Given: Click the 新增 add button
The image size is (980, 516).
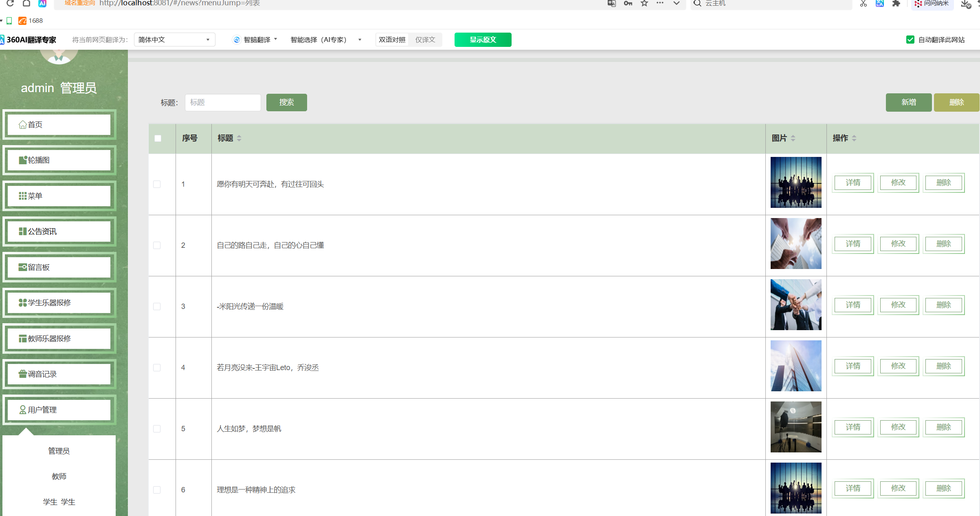Looking at the screenshot, I should click(908, 102).
